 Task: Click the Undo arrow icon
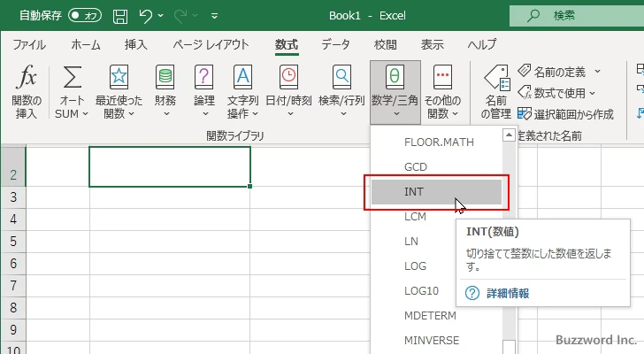coord(145,16)
